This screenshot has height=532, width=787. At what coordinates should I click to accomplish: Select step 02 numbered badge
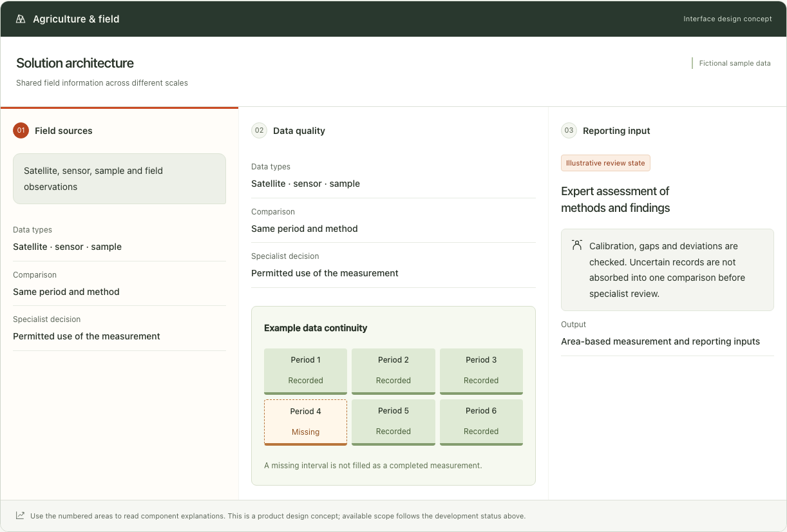click(259, 131)
